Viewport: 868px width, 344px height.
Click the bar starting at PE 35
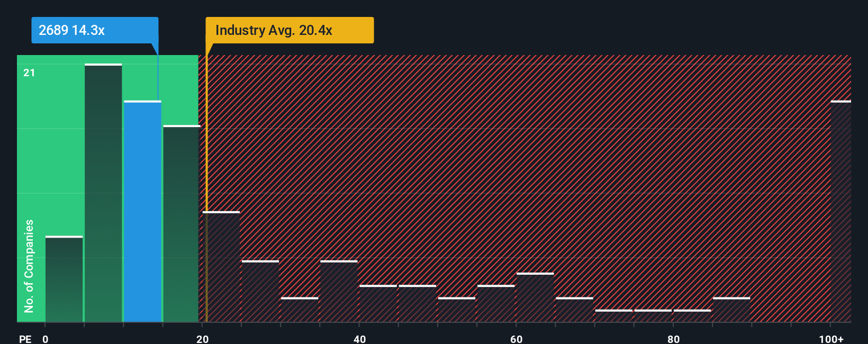point(339,291)
